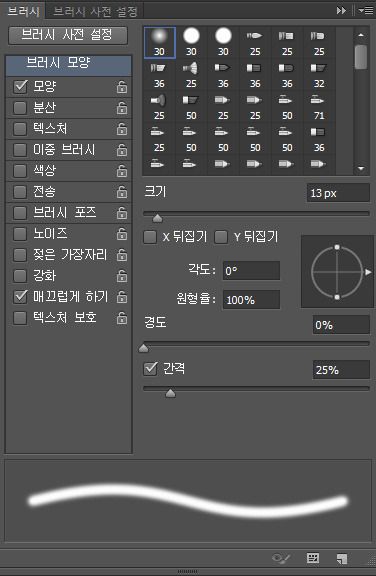376x576 pixels.
Task: Enable the 텍스처 보호 checkbox
Action: pyautogui.click(x=20, y=317)
